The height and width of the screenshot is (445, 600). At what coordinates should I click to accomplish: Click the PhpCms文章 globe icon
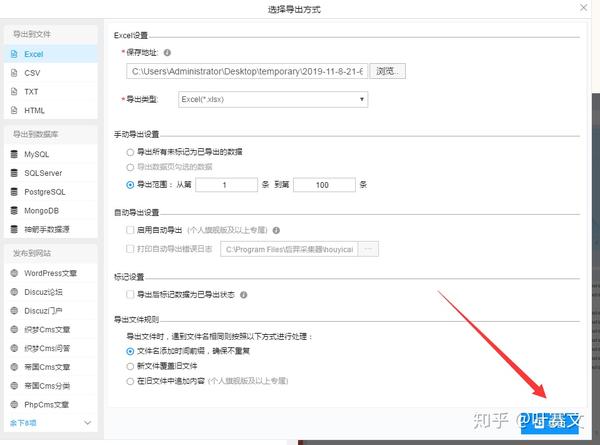(x=14, y=404)
